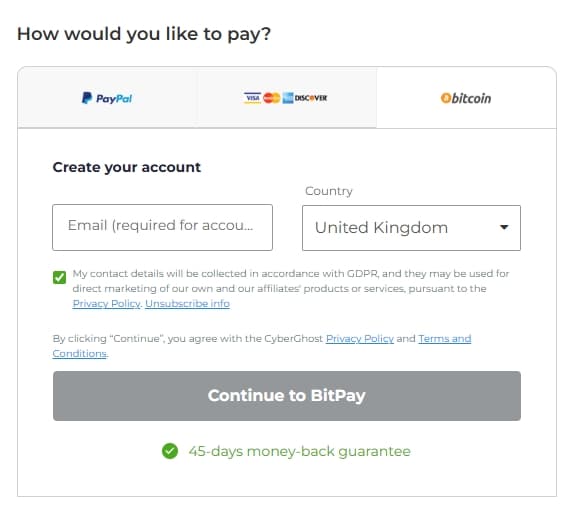The height and width of the screenshot is (517, 579).
Task: Select the credit card payment tab
Action: (286, 98)
